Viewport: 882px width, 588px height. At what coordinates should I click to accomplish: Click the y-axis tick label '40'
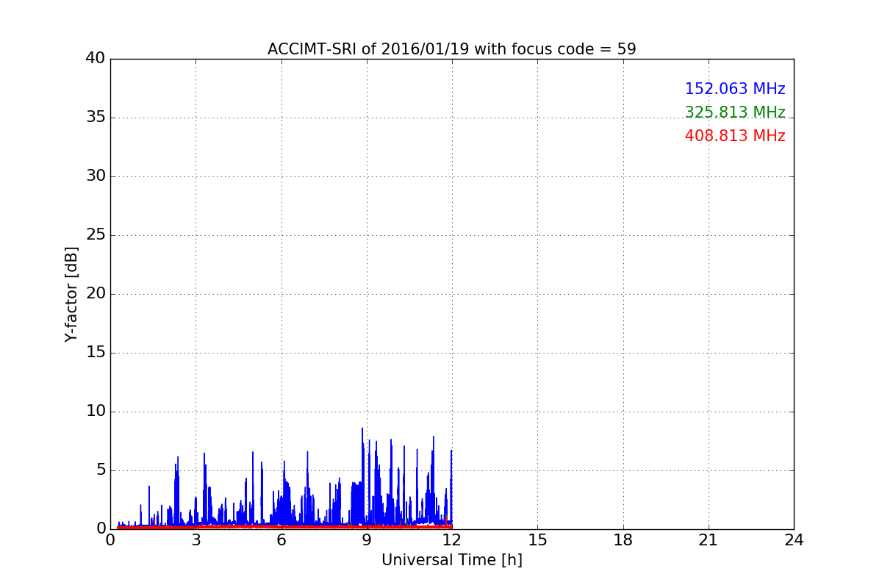(96, 59)
